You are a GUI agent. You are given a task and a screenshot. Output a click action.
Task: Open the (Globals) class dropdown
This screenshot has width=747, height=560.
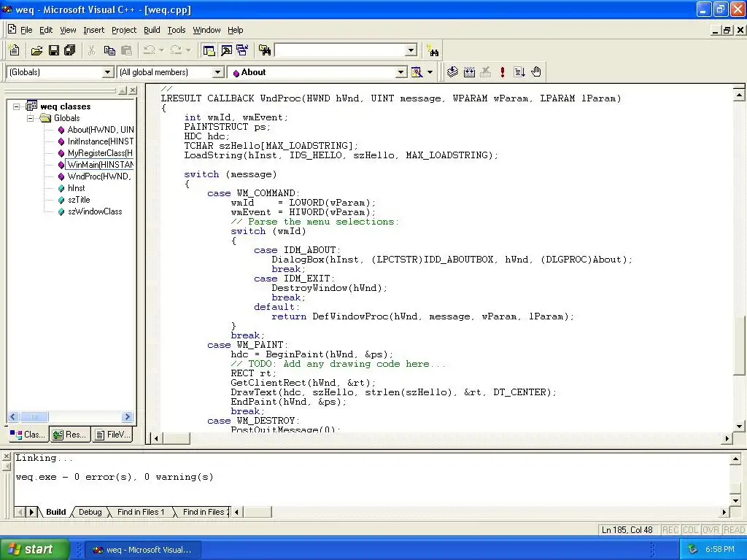click(x=108, y=72)
